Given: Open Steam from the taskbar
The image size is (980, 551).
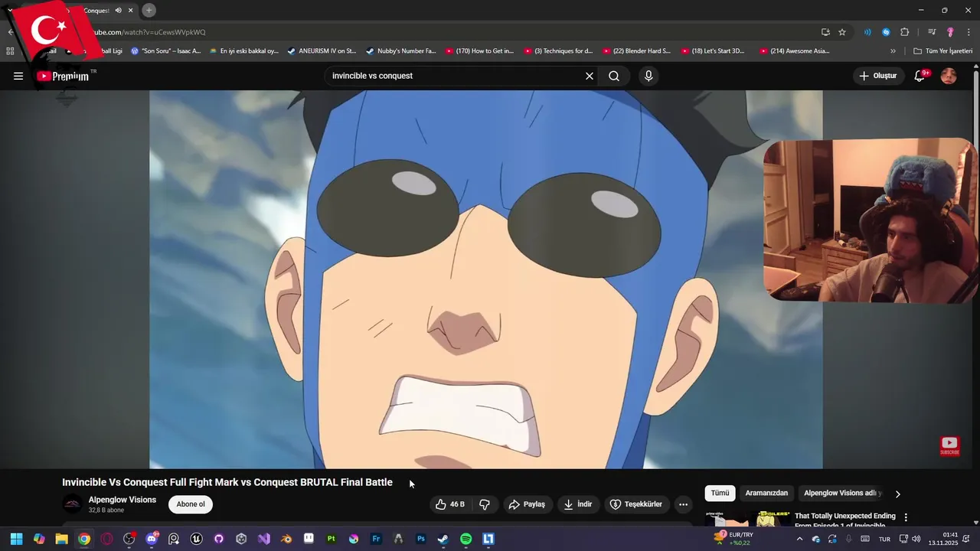Looking at the screenshot, I should (443, 539).
